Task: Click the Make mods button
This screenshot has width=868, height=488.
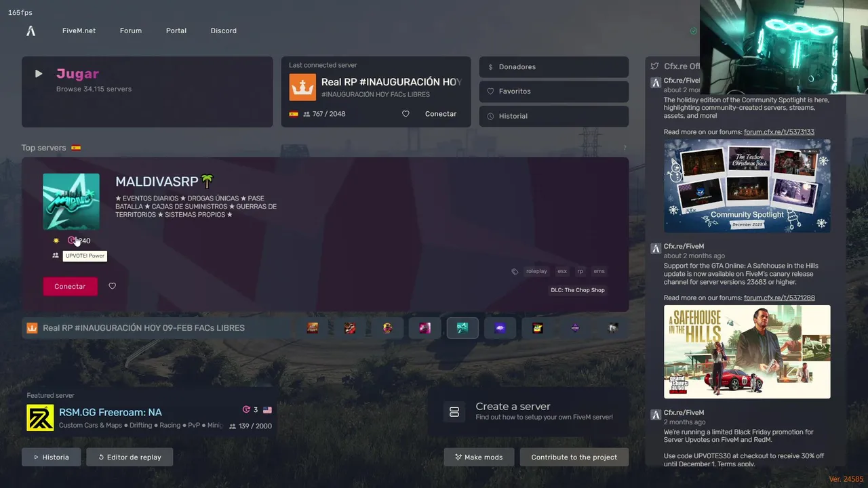Action: click(x=479, y=457)
